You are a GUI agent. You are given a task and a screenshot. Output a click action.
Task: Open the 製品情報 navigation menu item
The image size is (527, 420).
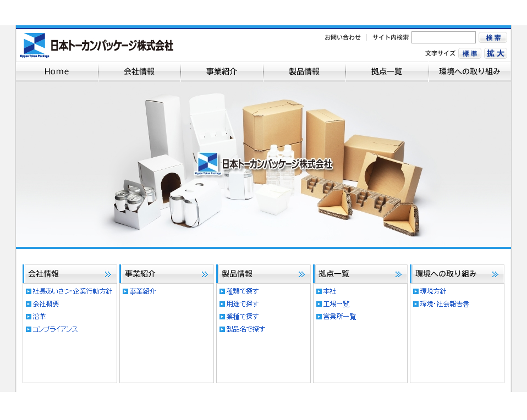304,71
